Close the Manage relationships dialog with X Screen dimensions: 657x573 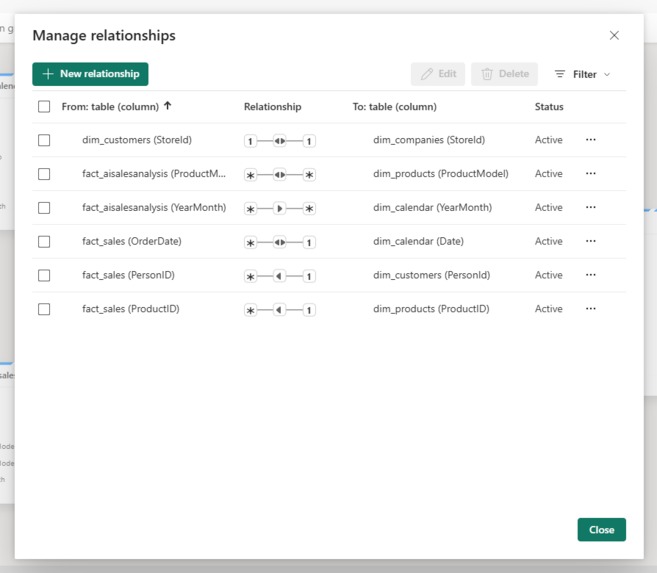point(614,36)
